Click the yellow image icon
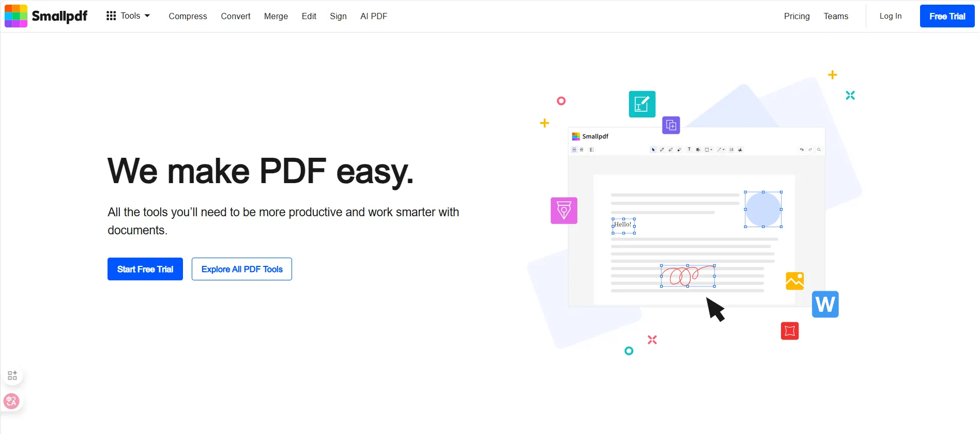Image resolution: width=980 pixels, height=434 pixels. pyautogui.click(x=795, y=281)
